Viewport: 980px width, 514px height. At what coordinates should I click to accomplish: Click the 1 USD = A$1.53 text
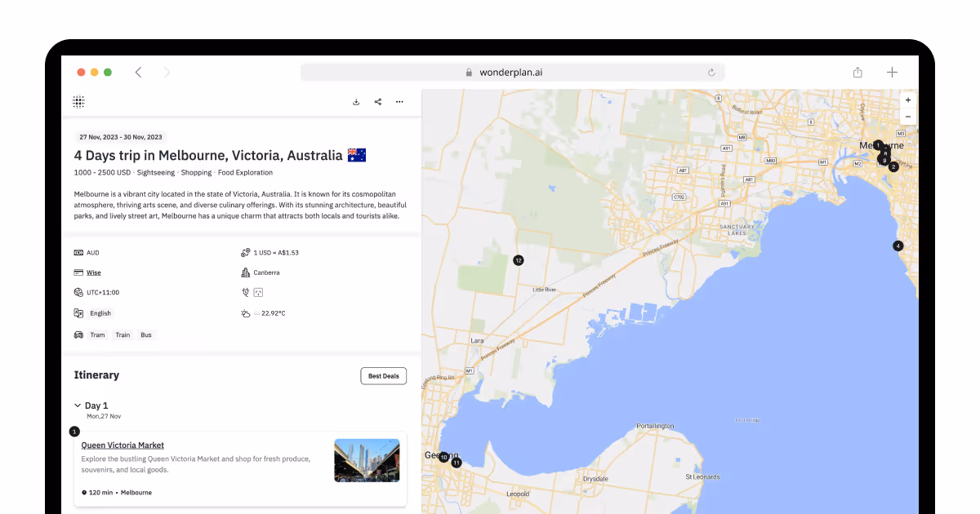pos(276,253)
